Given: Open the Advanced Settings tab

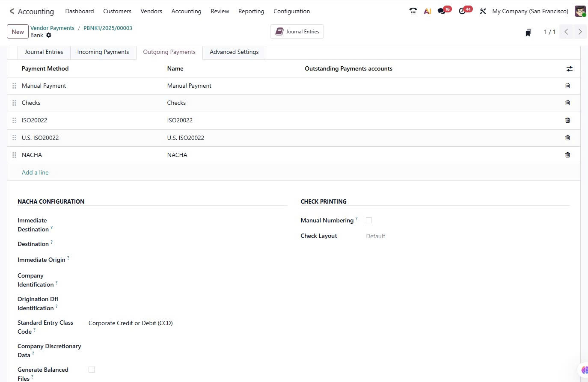Looking at the screenshot, I should tap(234, 52).
